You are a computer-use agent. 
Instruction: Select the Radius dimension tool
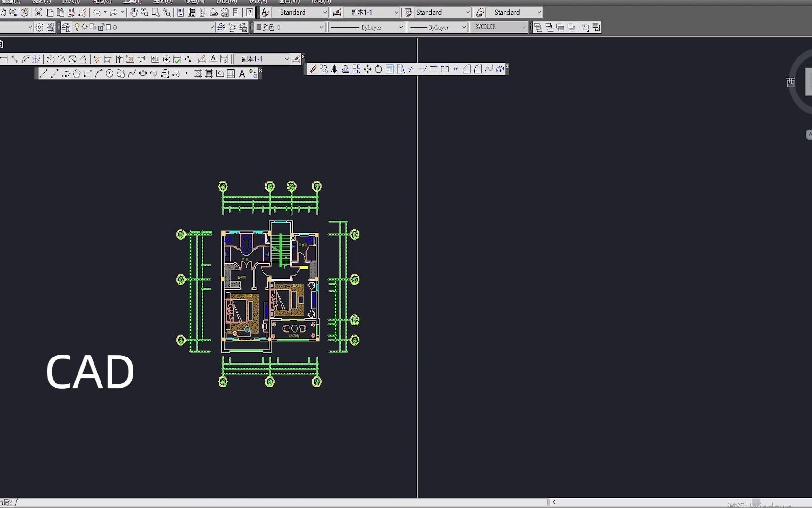point(50,59)
